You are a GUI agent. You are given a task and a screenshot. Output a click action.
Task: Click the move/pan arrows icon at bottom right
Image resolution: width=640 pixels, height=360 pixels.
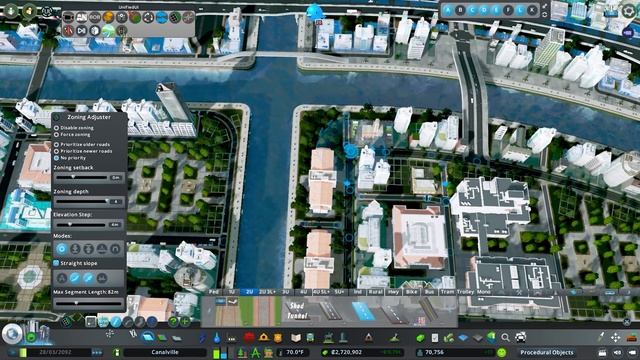616,338
